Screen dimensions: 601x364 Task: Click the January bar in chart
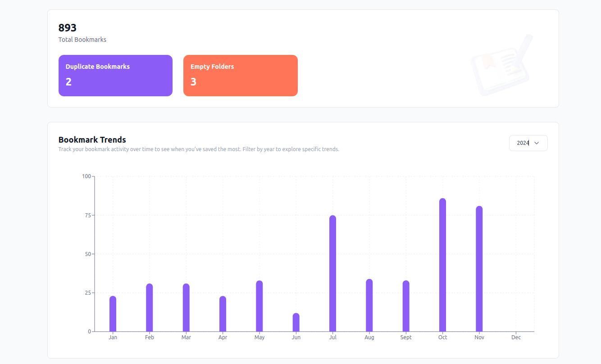tap(113, 314)
